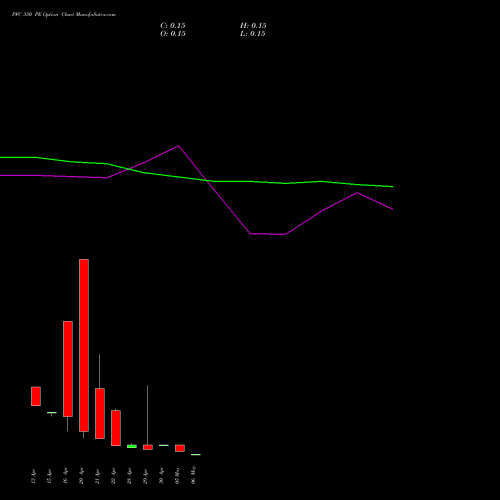Click the 'C: 0.15' close value
500x500 pixels.
(173, 26)
